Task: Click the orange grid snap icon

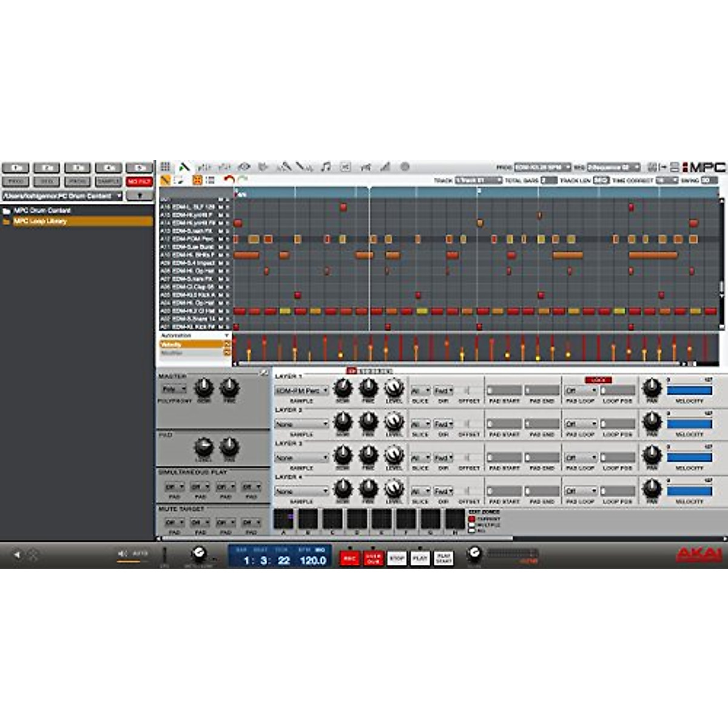Action: [197, 180]
